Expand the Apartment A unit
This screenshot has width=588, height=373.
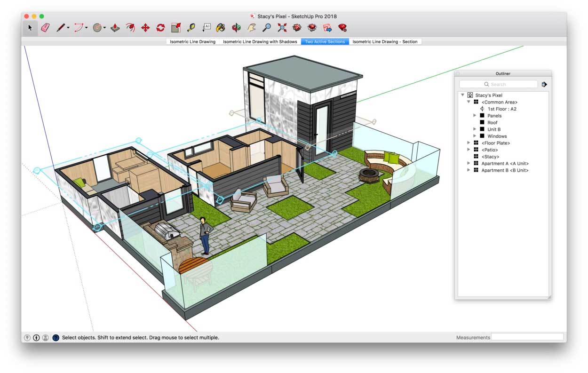tap(469, 164)
